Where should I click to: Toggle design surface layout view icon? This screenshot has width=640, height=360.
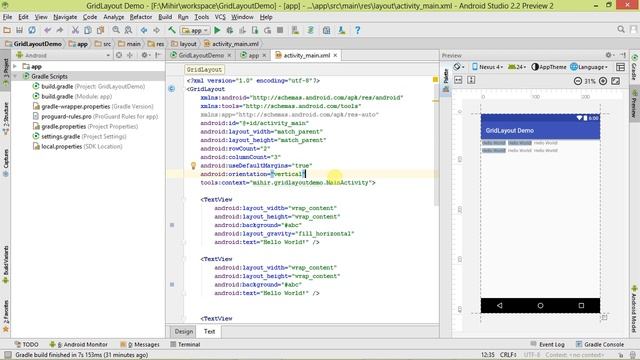point(620,67)
